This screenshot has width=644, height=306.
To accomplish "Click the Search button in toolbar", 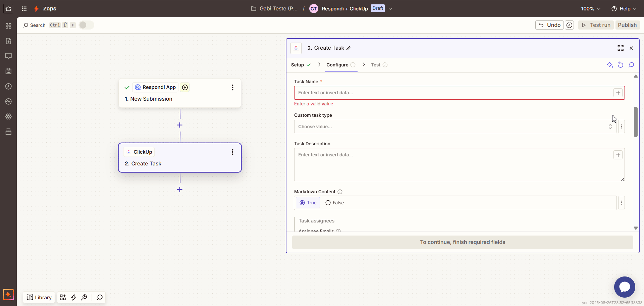I will (x=34, y=25).
